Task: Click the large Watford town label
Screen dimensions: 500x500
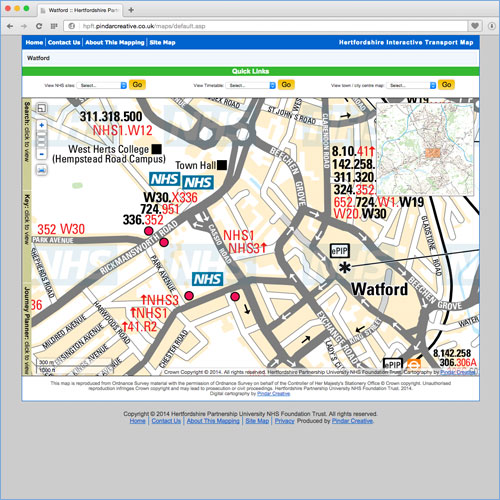Action: [379, 289]
